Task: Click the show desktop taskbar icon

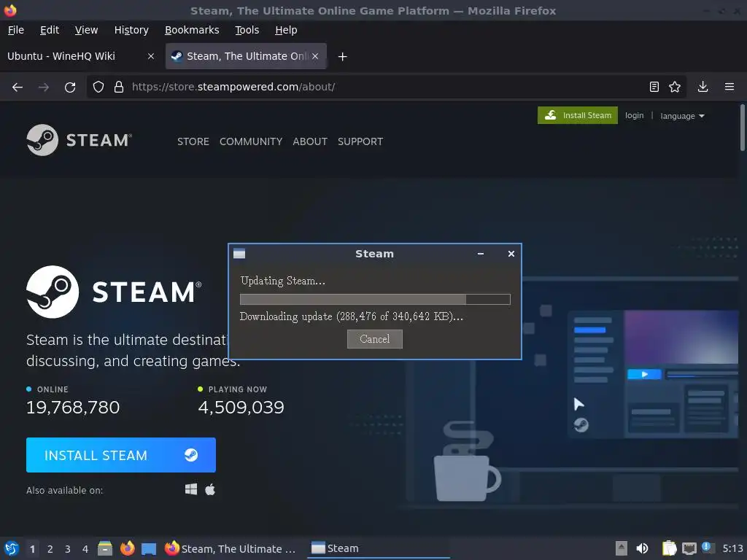Action: tap(149, 549)
